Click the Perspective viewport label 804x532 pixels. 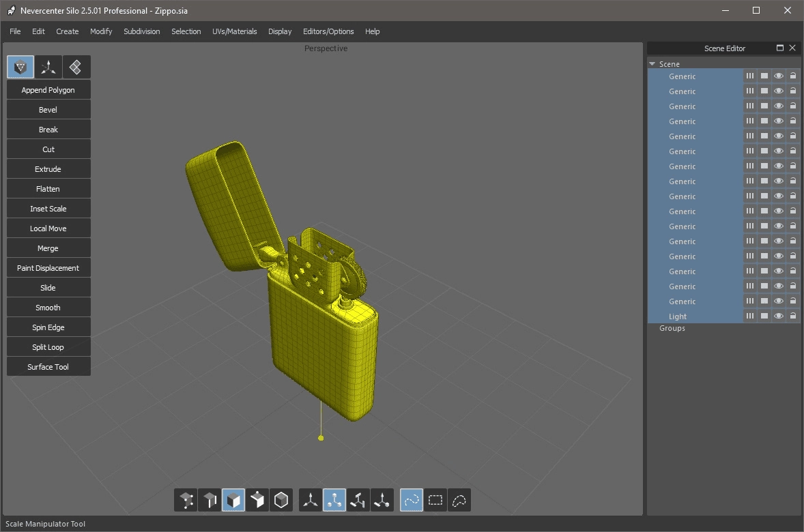[x=326, y=48]
